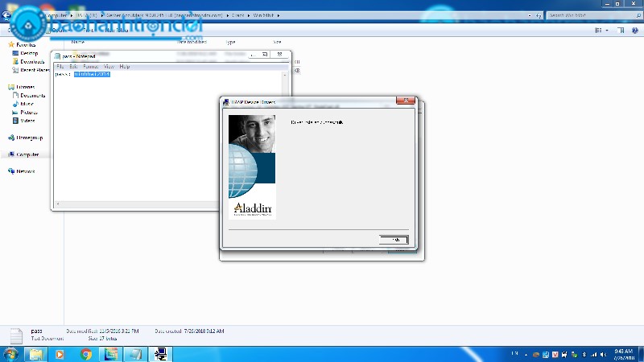Click the Notepad icon on the taskbar
This screenshot has width=644, height=362.
click(135, 354)
